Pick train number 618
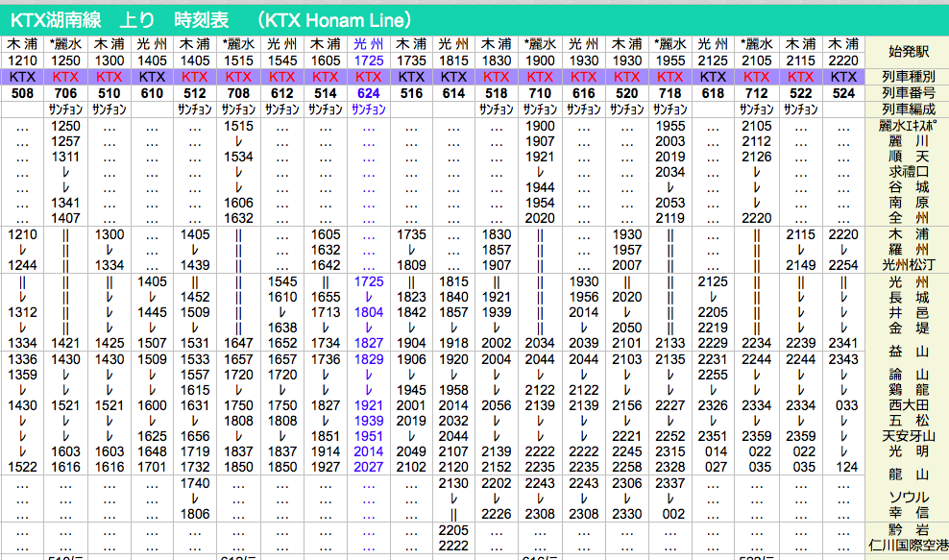Screen dimensions: 949x560 713,93
